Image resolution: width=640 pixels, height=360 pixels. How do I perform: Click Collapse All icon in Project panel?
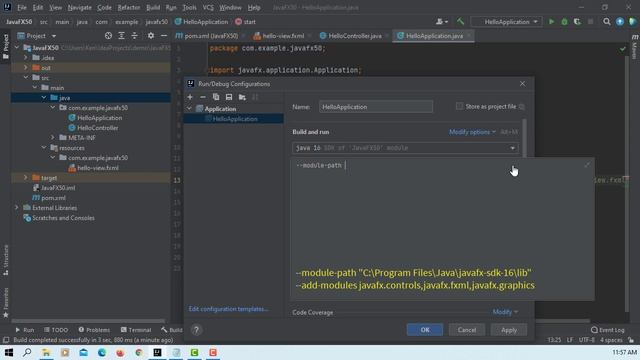tap(134, 36)
